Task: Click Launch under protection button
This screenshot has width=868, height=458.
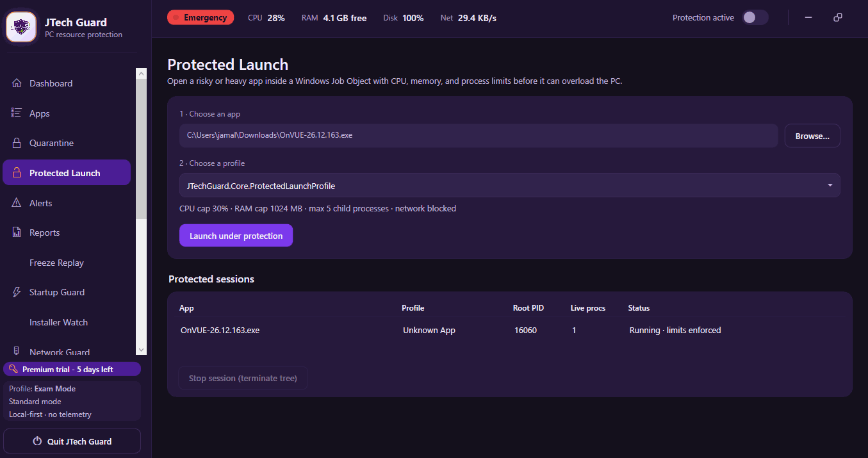Action: coord(236,236)
